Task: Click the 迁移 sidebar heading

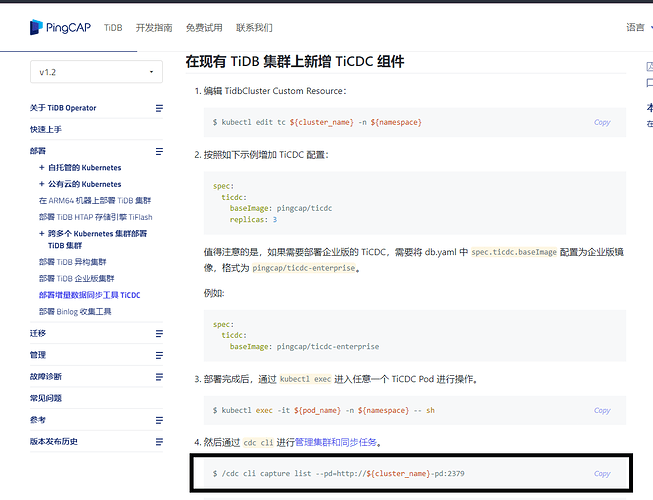Action: point(38,333)
